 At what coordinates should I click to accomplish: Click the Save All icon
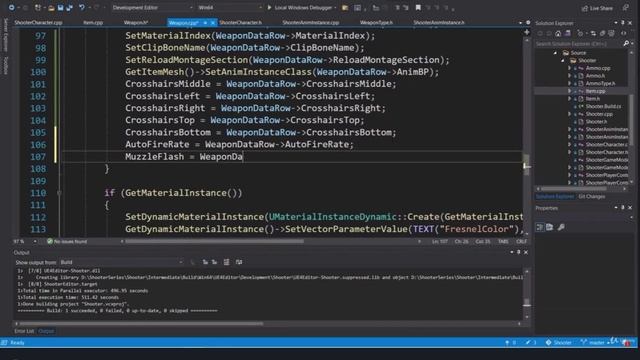point(69,8)
